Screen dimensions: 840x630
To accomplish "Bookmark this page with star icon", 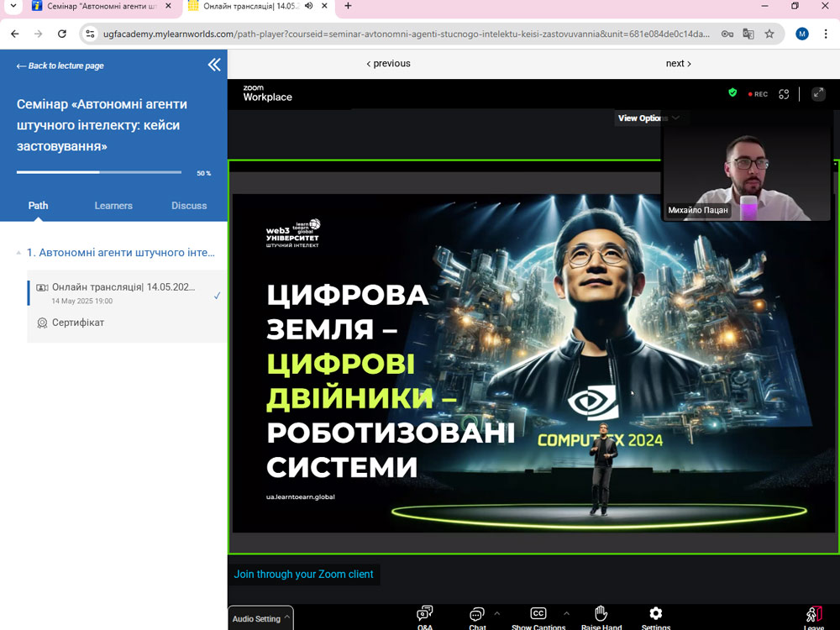I will [x=769, y=34].
